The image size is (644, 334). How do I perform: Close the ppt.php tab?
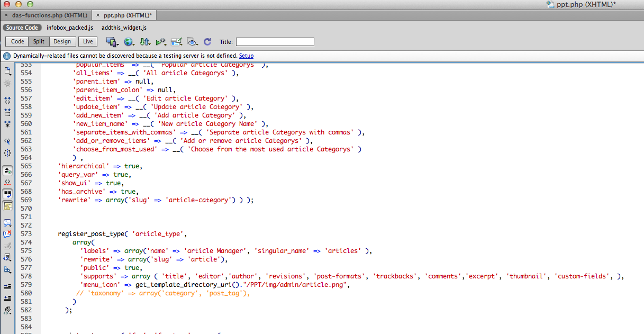point(98,15)
